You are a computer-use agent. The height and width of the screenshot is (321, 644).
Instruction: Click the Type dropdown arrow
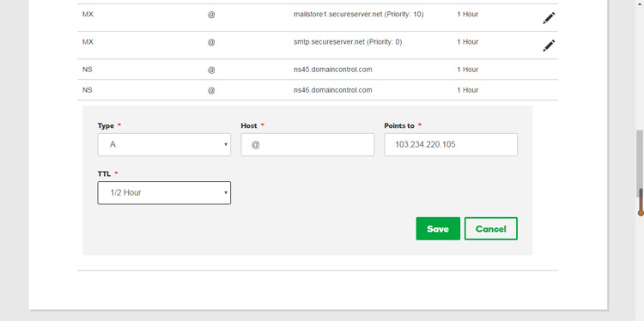226,144
